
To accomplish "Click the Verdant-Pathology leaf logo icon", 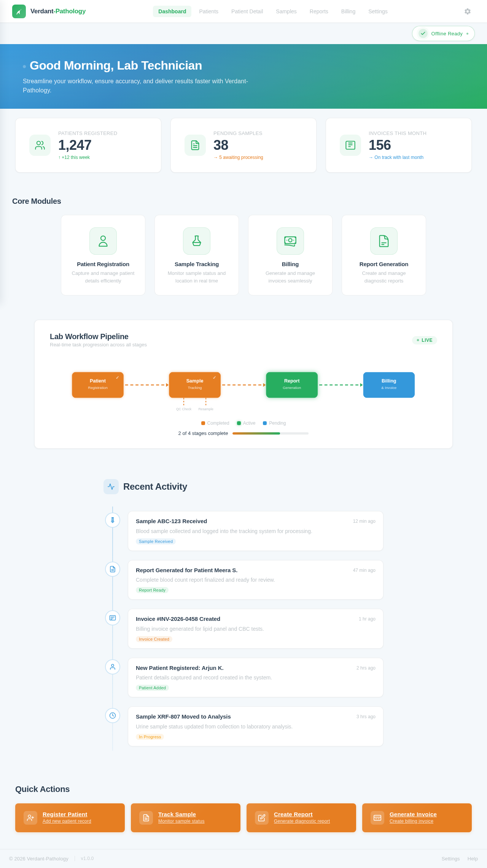I will tap(19, 11).
